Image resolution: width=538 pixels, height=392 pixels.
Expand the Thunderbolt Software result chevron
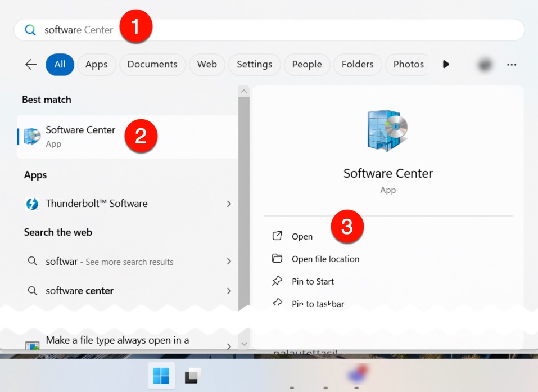229,204
